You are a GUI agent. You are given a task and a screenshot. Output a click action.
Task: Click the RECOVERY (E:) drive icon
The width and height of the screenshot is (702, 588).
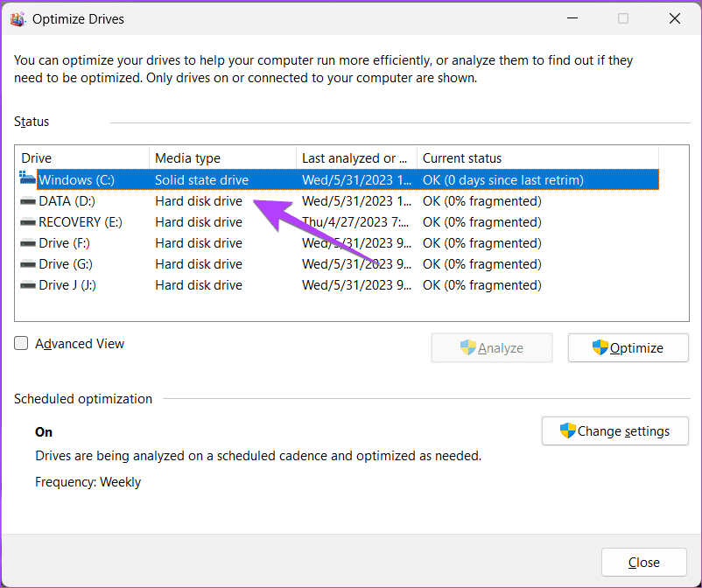click(x=27, y=222)
